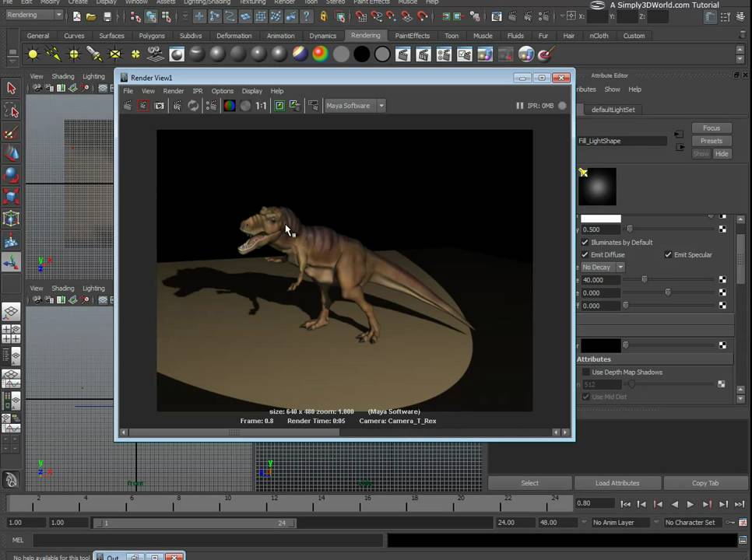
Task: Open the No Character Set dropdown
Action: pyautogui.click(x=694, y=523)
